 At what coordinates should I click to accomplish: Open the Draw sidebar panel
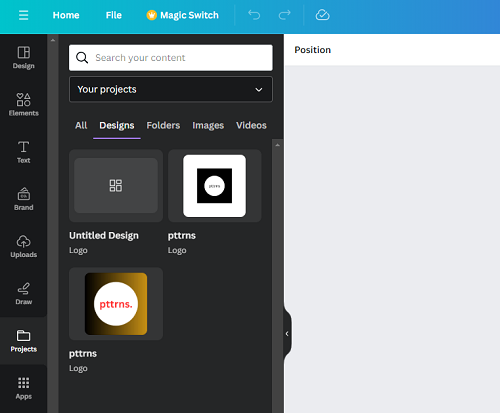tap(24, 293)
